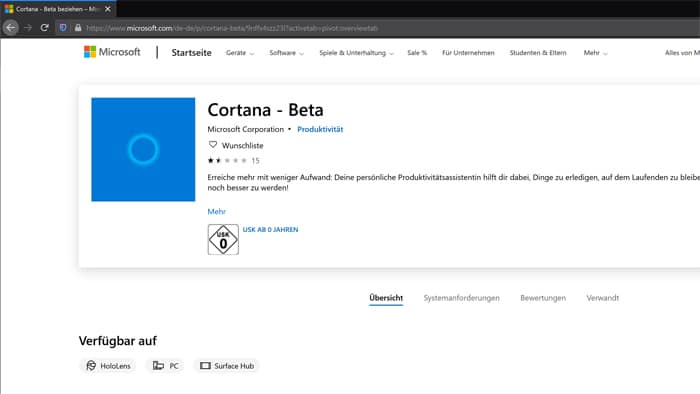Screen dimensions: 700x394
Task: Open the Sale % menu item
Action: pyautogui.click(x=417, y=53)
